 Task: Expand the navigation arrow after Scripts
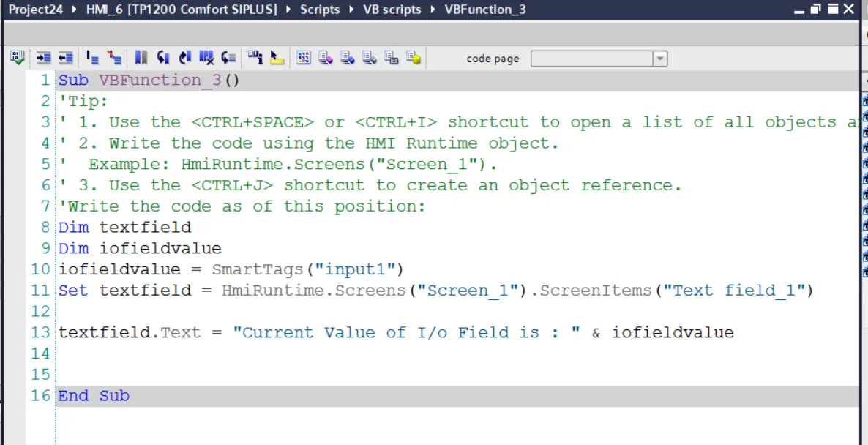pos(350,9)
